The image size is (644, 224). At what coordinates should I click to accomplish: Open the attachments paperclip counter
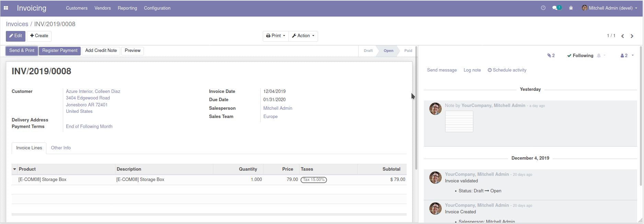[551, 55]
